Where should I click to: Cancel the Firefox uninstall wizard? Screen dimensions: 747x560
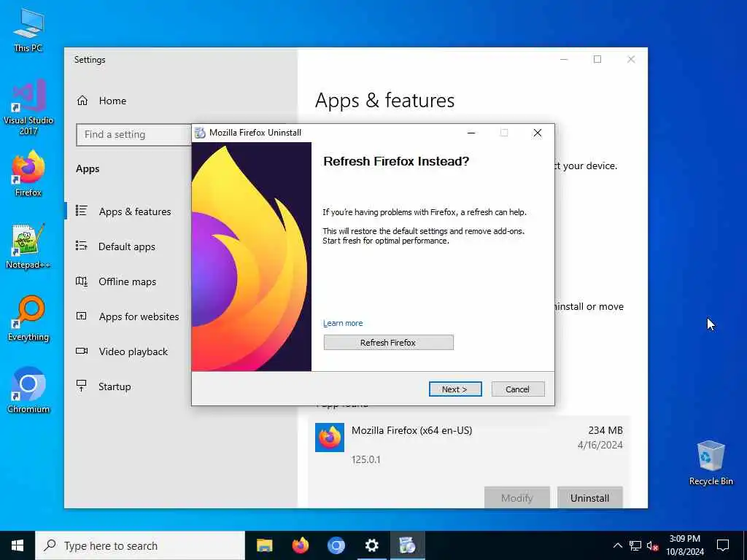(x=518, y=389)
